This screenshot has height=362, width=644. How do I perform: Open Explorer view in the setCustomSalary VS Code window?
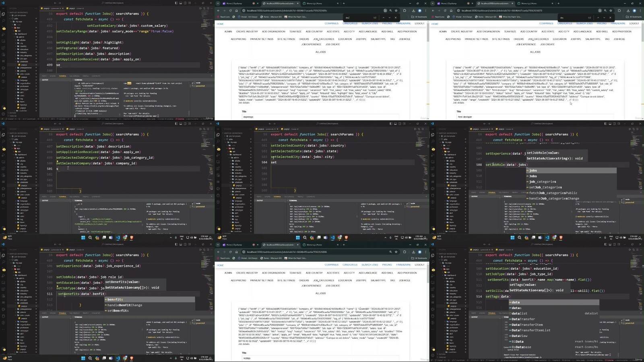click(x=3, y=14)
